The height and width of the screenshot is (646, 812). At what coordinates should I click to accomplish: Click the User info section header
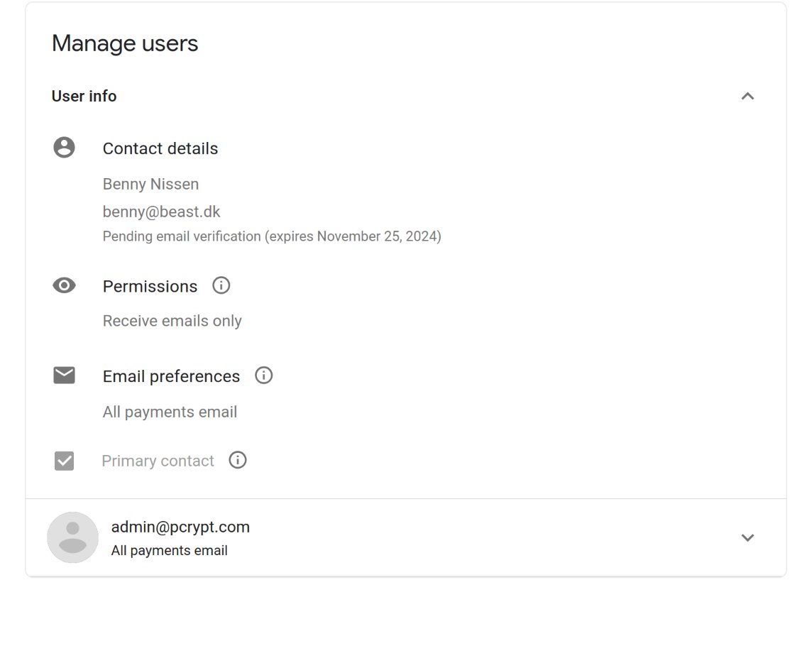click(84, 97)
